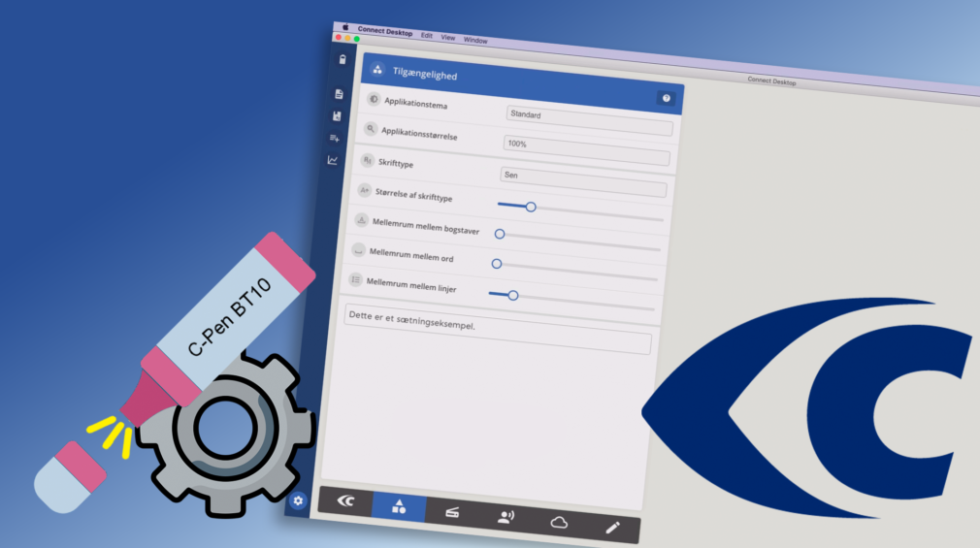
Task: Click the add-list icon in sidebar
Action: [x=335, y=138]
